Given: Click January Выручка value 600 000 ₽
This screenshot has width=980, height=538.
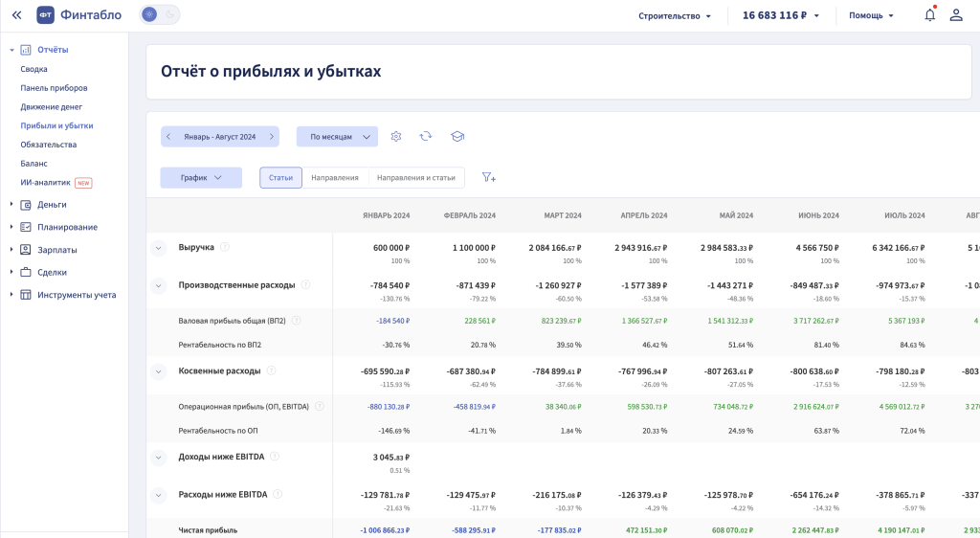Looking at the screenshot, I should pos(391,247).
